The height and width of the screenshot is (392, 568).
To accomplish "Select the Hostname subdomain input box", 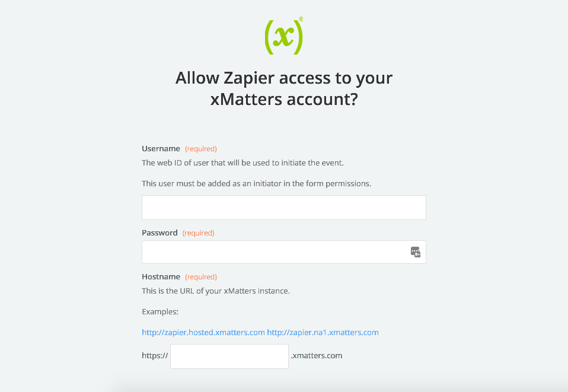I will (x=229, y=356).
